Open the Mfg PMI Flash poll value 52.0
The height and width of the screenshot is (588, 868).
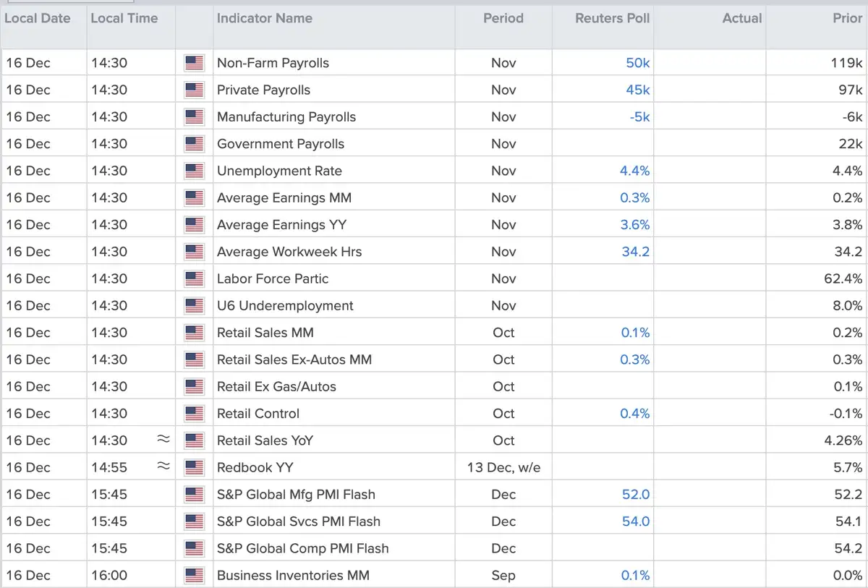point(636,495)
